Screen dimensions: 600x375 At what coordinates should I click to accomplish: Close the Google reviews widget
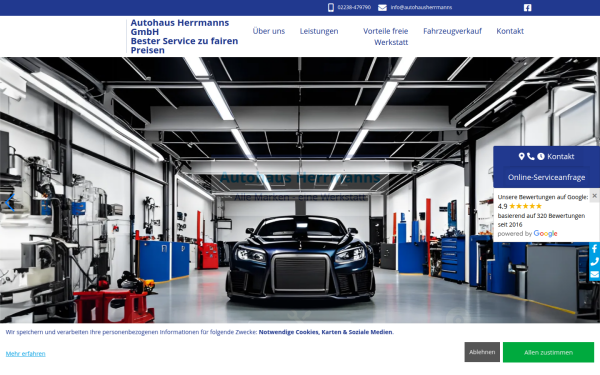[x=594, y=196]
